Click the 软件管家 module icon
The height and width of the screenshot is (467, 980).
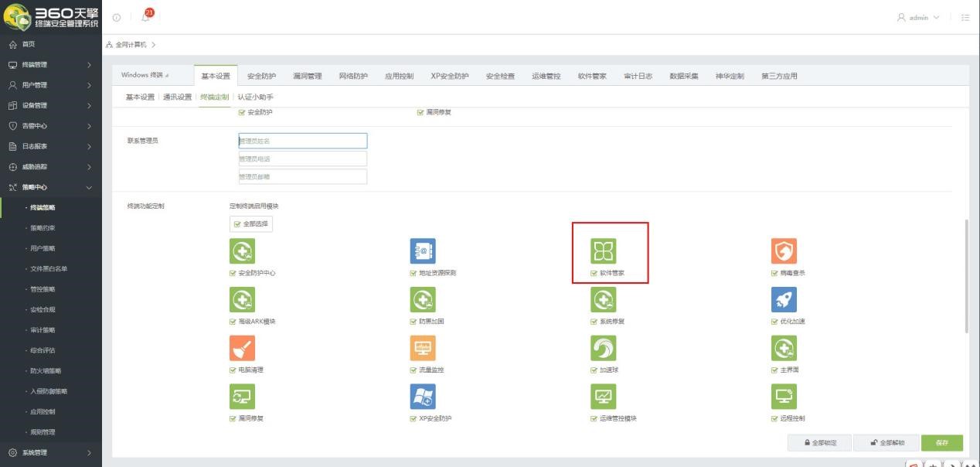(603, 251)
